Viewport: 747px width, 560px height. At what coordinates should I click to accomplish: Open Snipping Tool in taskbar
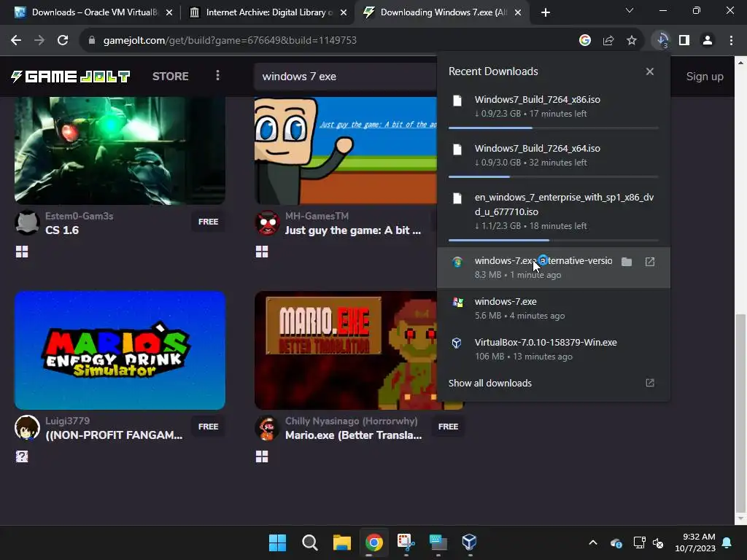[x=406, y=542]
